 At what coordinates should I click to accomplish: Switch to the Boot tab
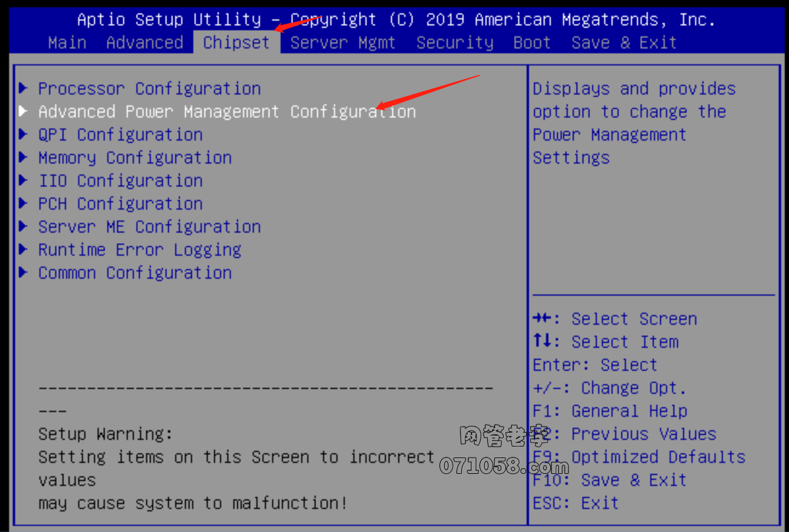tap(531, 43)
